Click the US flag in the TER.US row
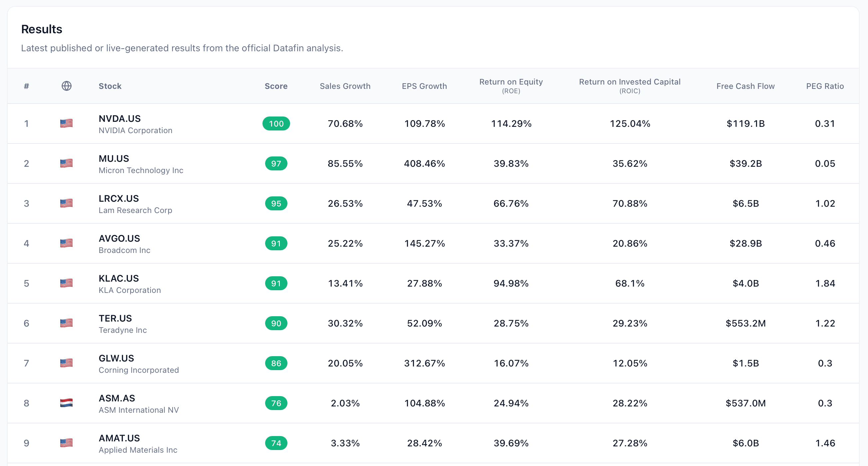The image size is (868, 466). tap(66, 323)
